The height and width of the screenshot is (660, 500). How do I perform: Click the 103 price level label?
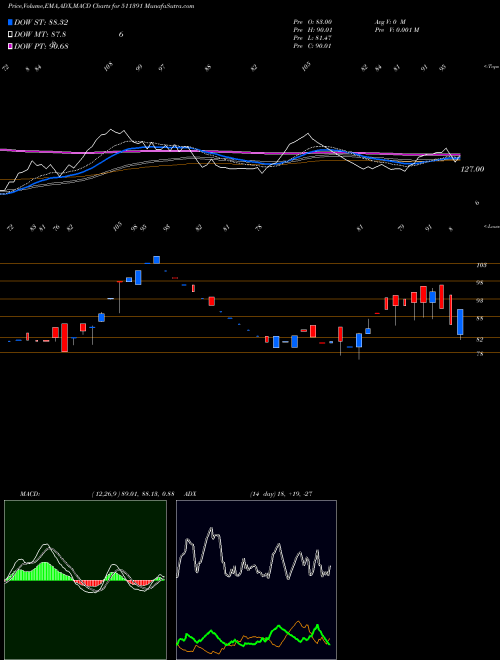[x=481, y=265]
